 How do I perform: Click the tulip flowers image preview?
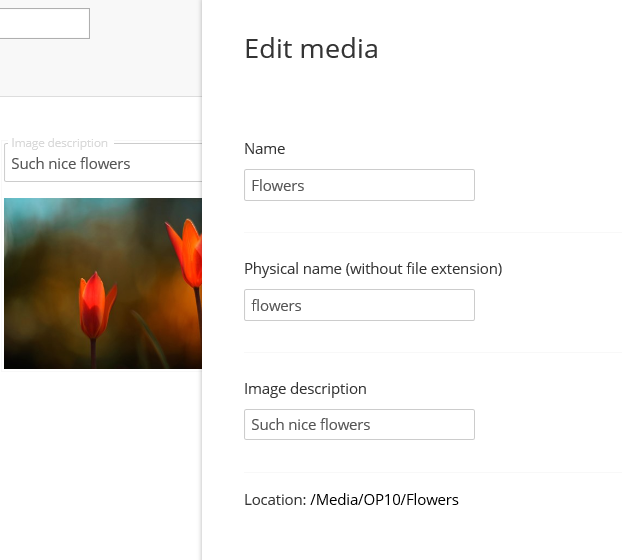(x=103, y=283)
